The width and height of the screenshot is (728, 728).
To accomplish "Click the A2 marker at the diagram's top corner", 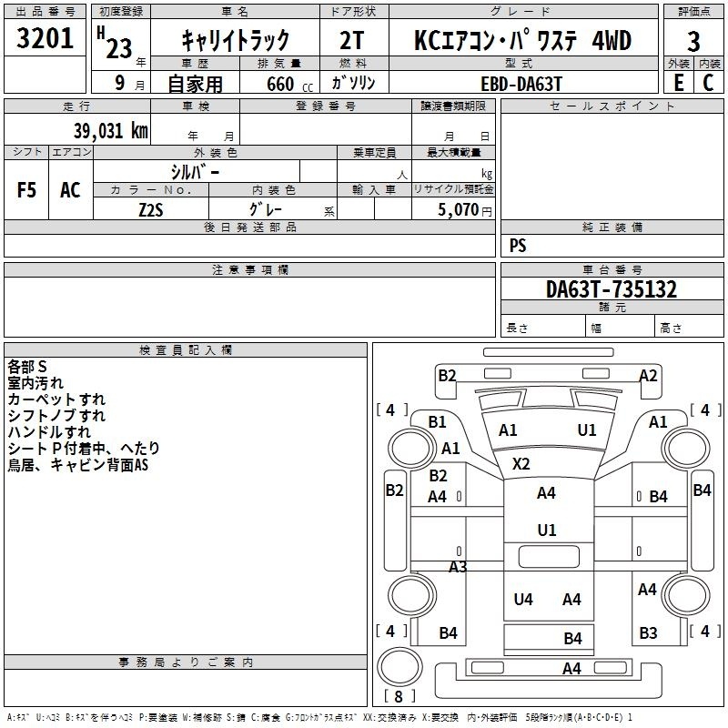I will [x=648, y=375].
